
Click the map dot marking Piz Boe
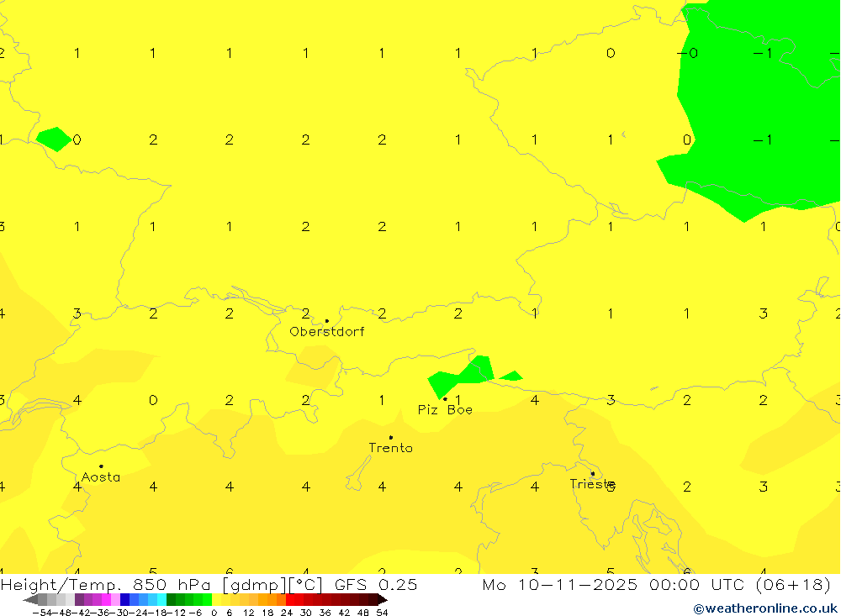pos(445,399)
